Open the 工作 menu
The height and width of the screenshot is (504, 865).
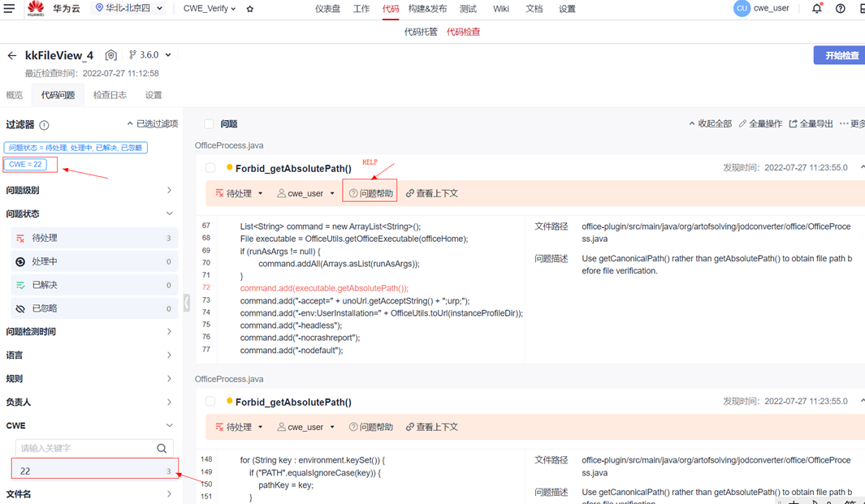tap(361, 9)
